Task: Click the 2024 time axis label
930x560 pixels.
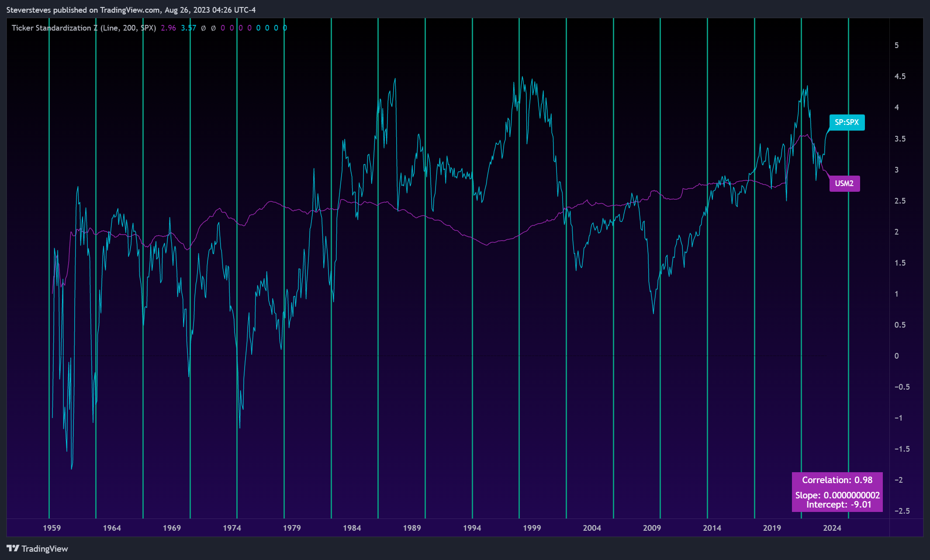Action: point(832,528)
